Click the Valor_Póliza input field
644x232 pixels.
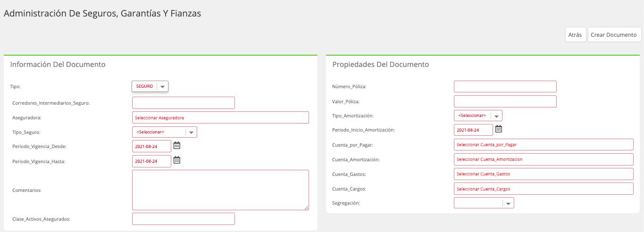(x=505, y=101)
